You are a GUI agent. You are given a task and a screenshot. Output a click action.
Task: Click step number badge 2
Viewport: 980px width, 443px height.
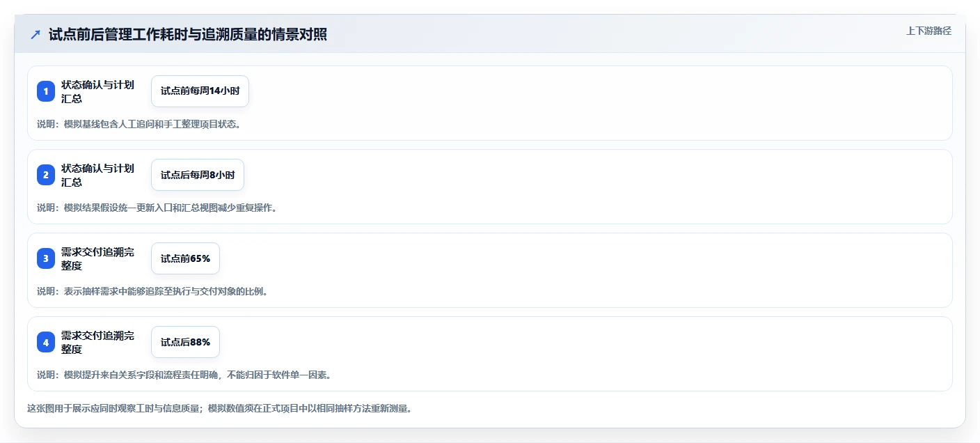coord(46,175)
